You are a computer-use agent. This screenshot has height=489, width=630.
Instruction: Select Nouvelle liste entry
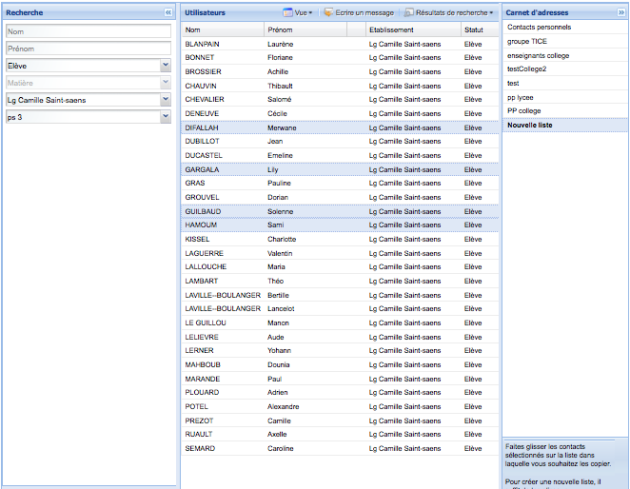coord(565,125)
